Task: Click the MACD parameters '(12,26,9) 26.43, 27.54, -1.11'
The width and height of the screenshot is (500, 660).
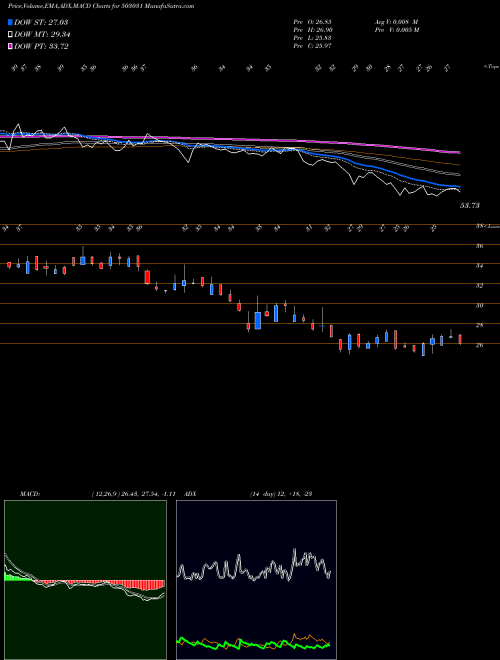Action: 133,493
